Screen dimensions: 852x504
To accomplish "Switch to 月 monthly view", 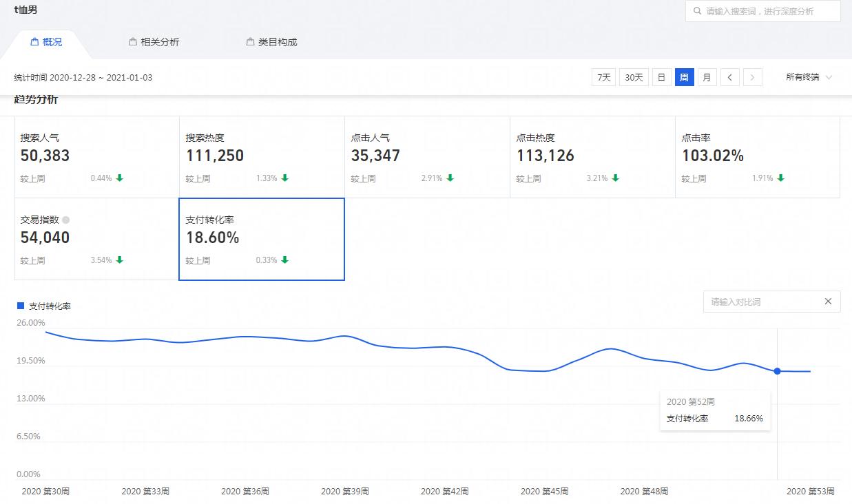I will [x=707, y=77].
